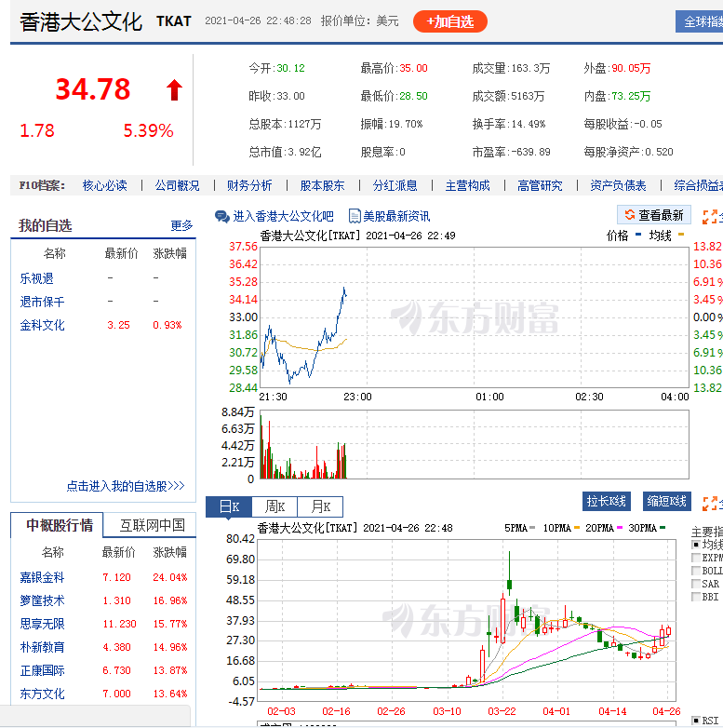Click the 5.39% change percentage
The image size is (723, 728).
(149, 131)
